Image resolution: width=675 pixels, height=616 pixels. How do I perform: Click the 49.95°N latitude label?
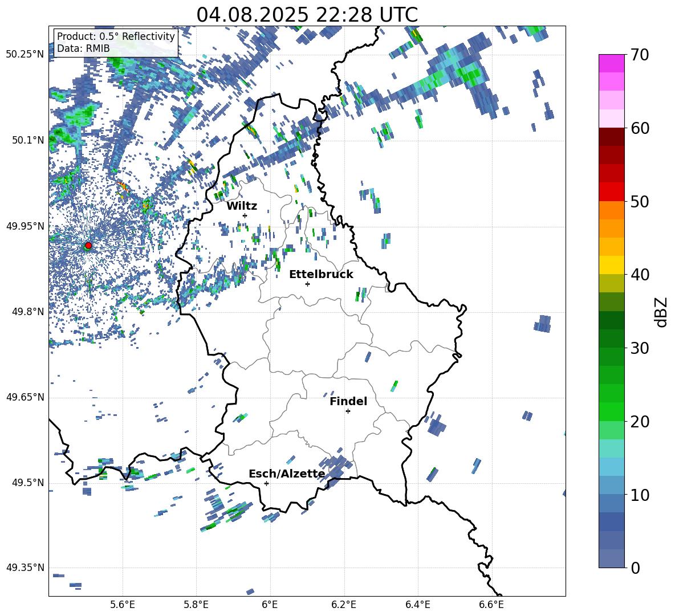tap(25, 226)
